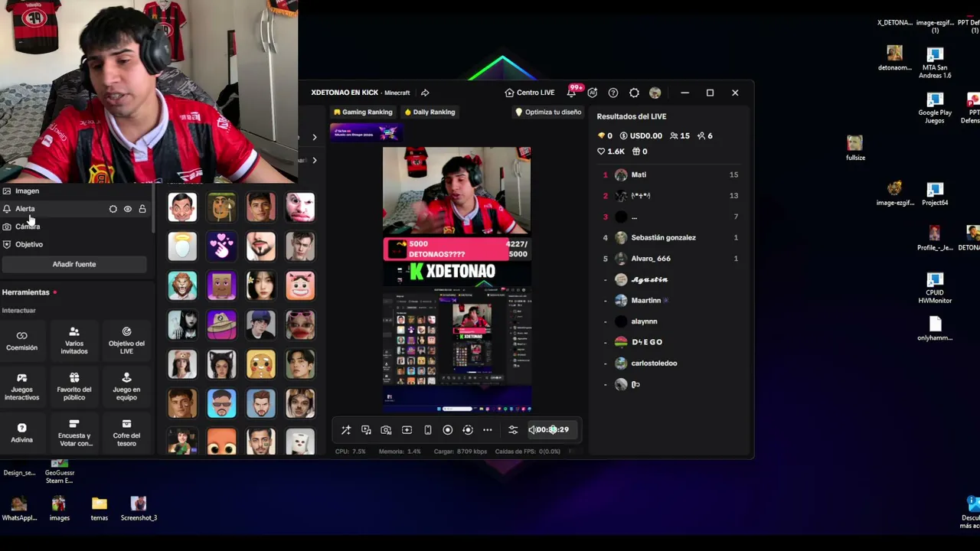Viewport: 980px width, 551px height.
Task: Expand the upper chevron arrow left of banner
Action: [314, 137]
